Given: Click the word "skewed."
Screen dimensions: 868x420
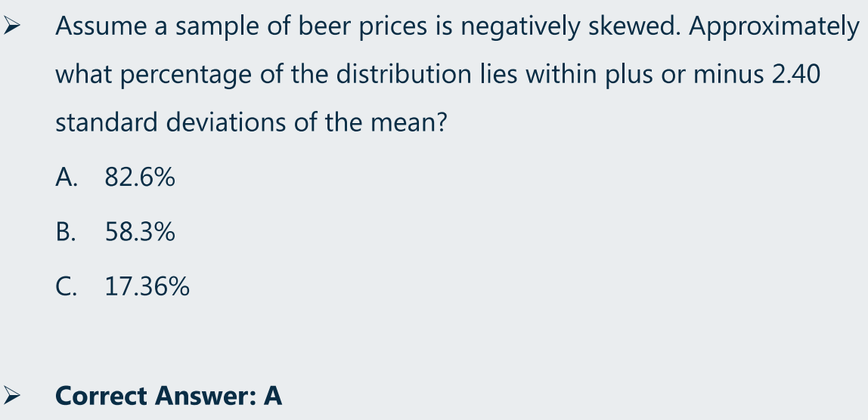Looking at the screenshot, I should click(634, 26).
